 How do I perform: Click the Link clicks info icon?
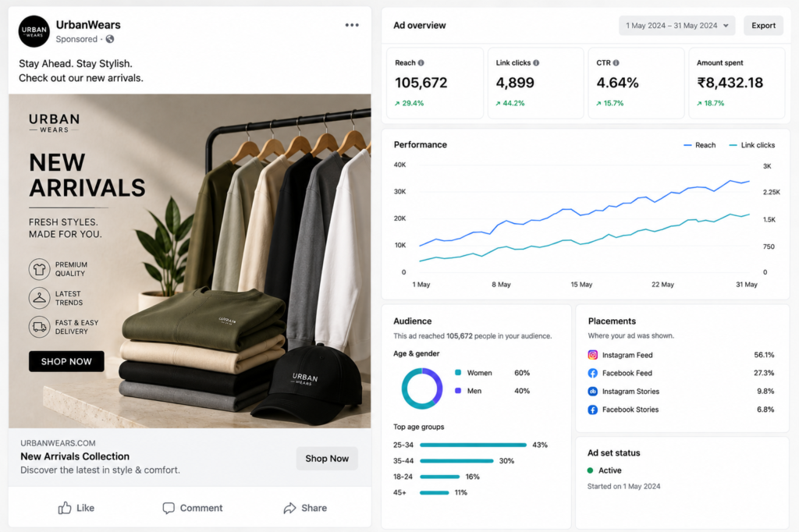tap(536, 62)
